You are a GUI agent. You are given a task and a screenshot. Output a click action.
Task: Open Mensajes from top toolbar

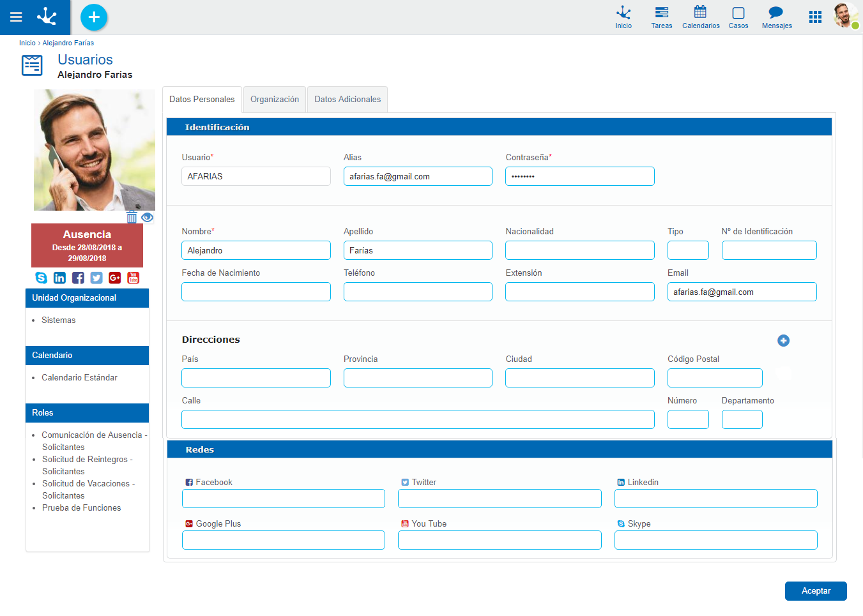(777, 17)
